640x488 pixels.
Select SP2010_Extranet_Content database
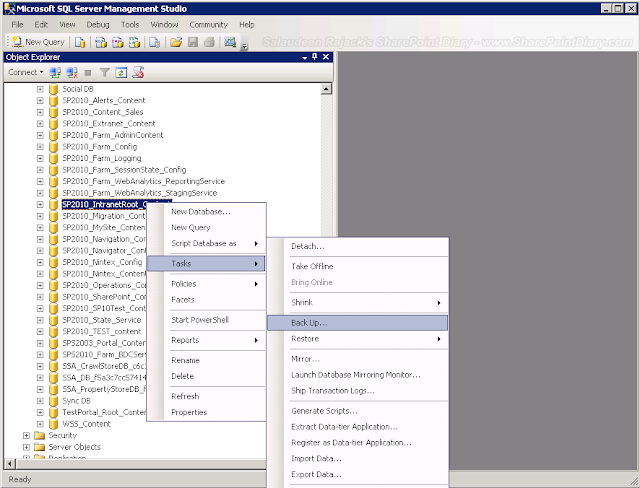click(109, 123)
